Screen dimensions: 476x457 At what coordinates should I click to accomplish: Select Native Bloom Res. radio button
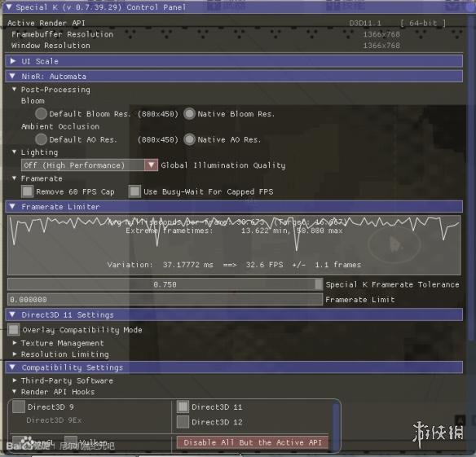(189, 114)
